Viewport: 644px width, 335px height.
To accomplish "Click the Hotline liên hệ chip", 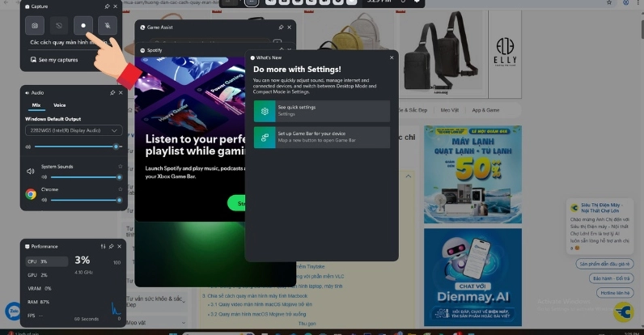I will (x=614, y=293).
